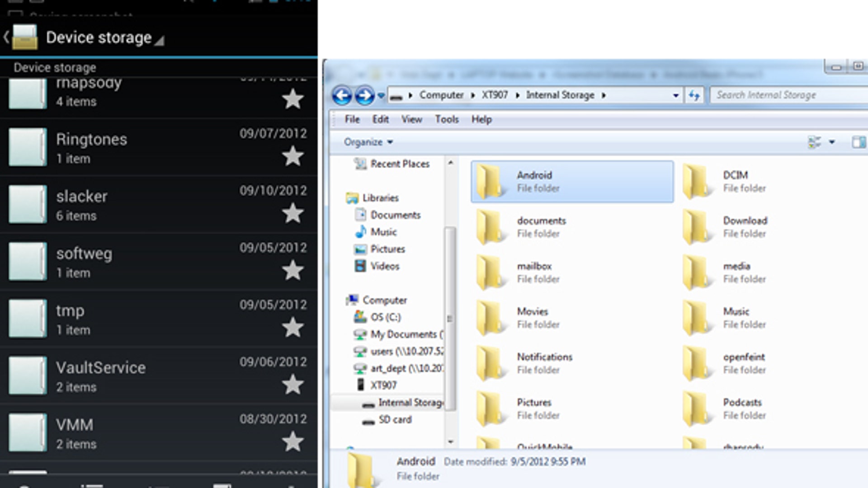Open the Tools menu
The image size is (868, 488).
[x=447, y=119]
